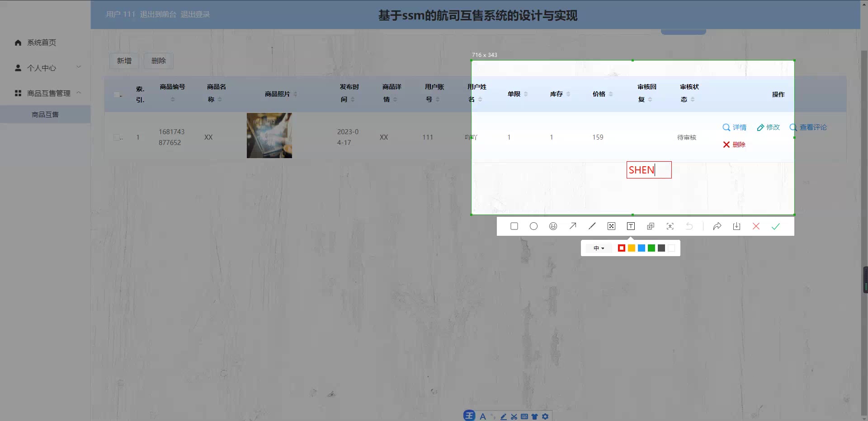Image resolution: width=868 pixels, height=421 pixels.
Task: Save the screenshot to file
Action: [736, 226]
